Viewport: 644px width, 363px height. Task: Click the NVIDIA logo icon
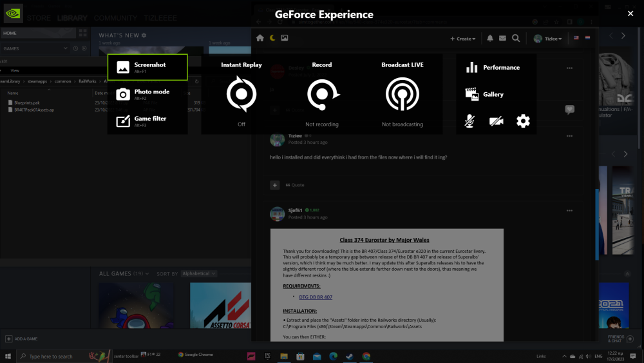click(13, 14)
